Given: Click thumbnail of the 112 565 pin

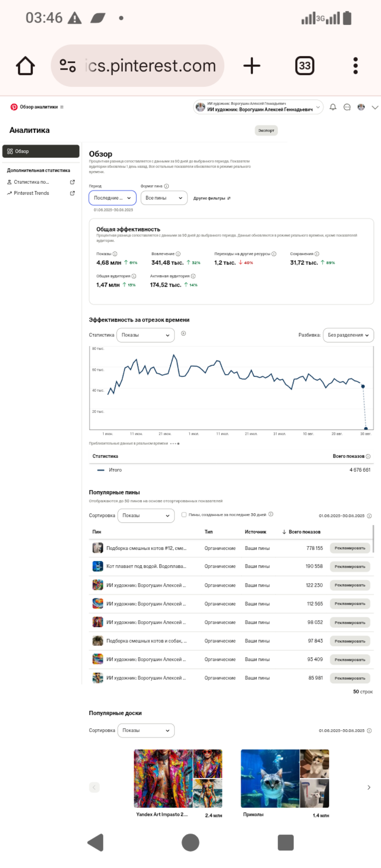Looking at the screenshot, I should (x=98, y=603).
